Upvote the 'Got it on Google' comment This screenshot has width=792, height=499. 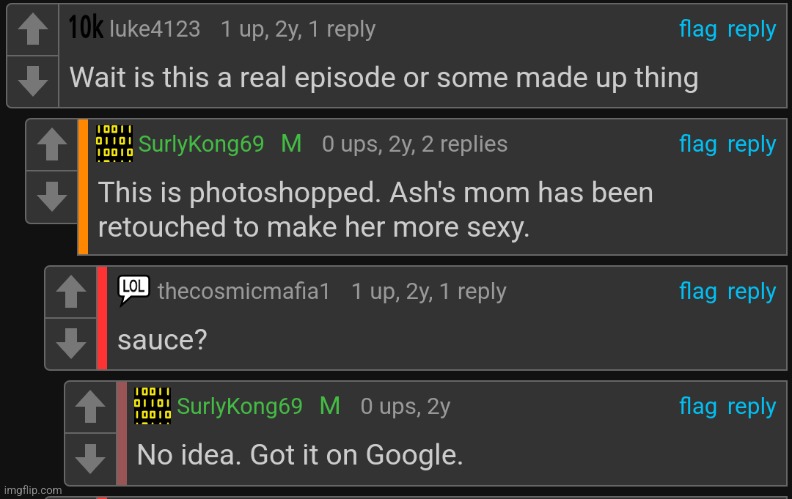(x=90, y=407)
